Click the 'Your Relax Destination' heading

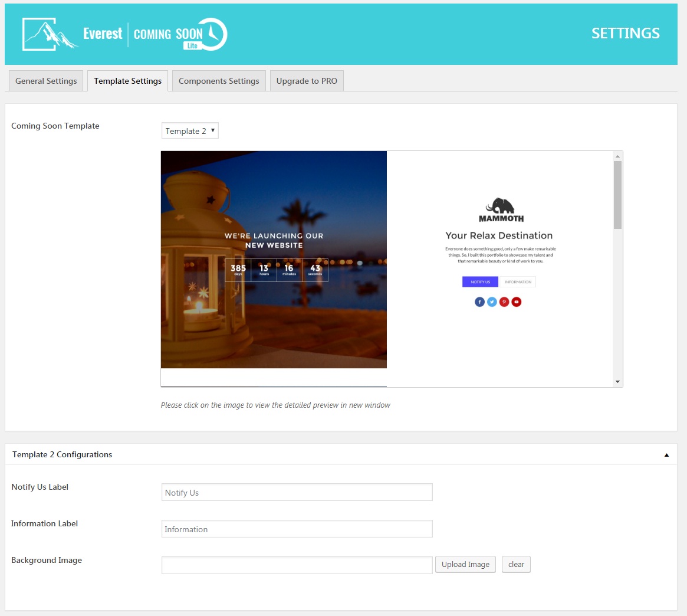(x=499, y=235)
